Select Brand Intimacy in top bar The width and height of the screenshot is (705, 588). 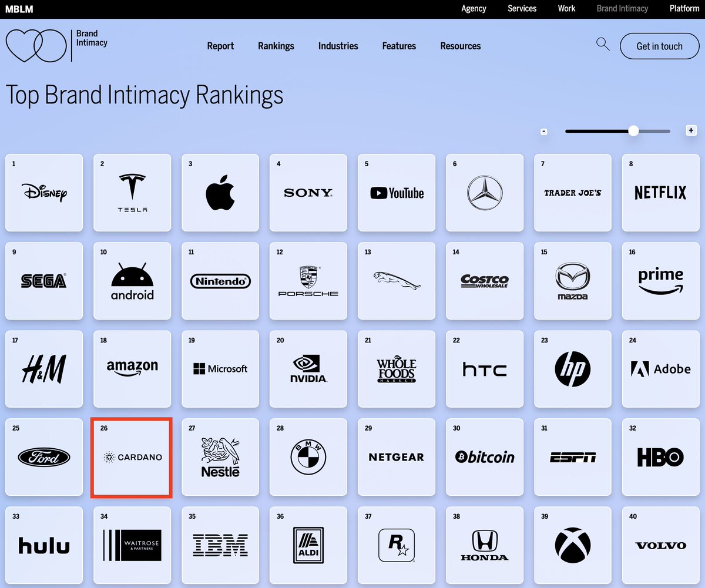[x=622, y=8]
